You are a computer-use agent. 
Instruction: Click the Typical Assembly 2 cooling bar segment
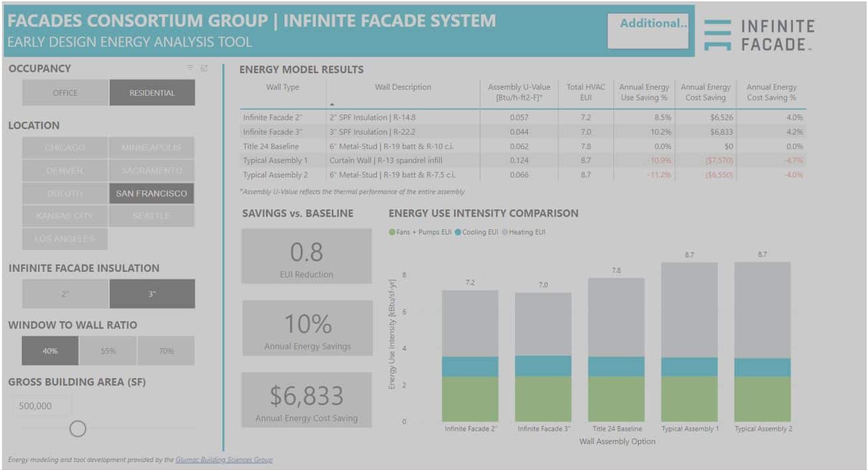pos(762,368)
